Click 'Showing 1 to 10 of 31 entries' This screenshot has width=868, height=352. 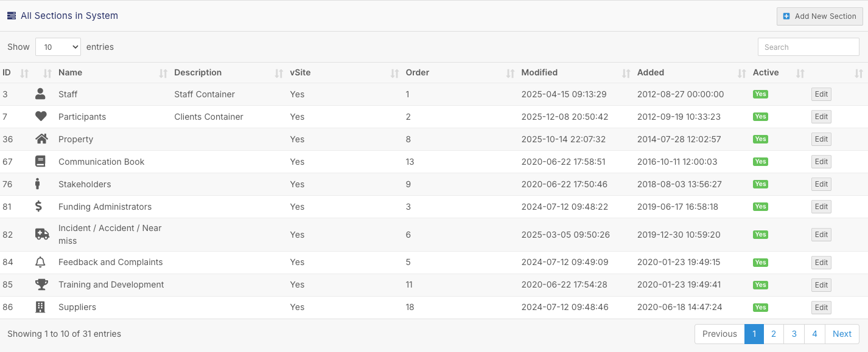64,334
